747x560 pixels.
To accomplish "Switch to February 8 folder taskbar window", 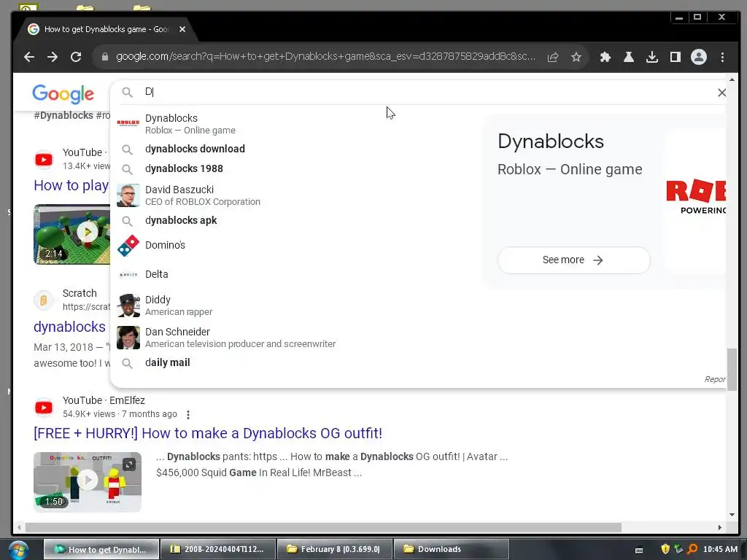I will 335,549.
